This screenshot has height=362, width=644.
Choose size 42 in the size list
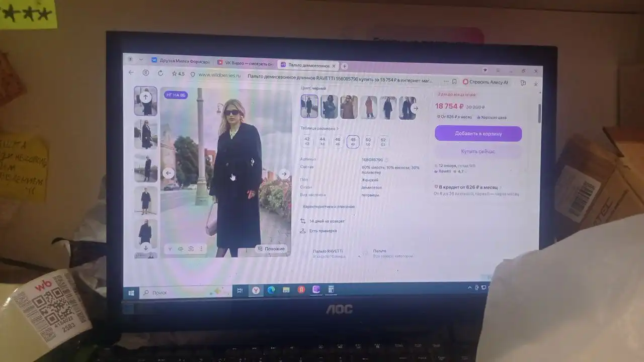click(x=307, y=141)
